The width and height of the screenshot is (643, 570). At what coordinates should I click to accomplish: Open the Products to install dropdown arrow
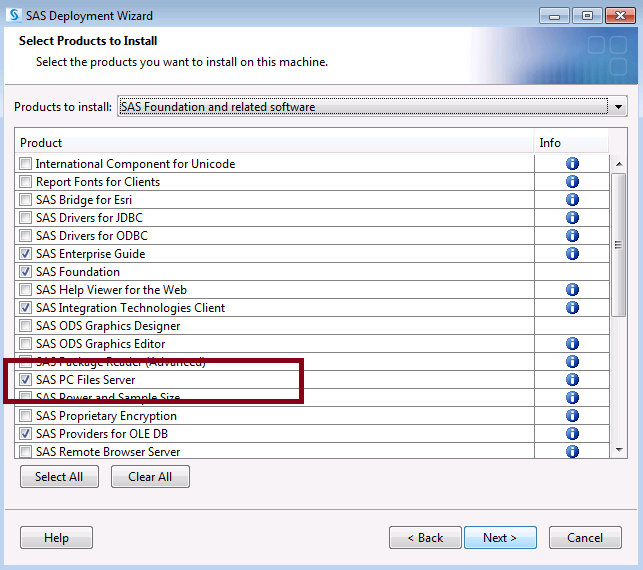click(618, 107)
